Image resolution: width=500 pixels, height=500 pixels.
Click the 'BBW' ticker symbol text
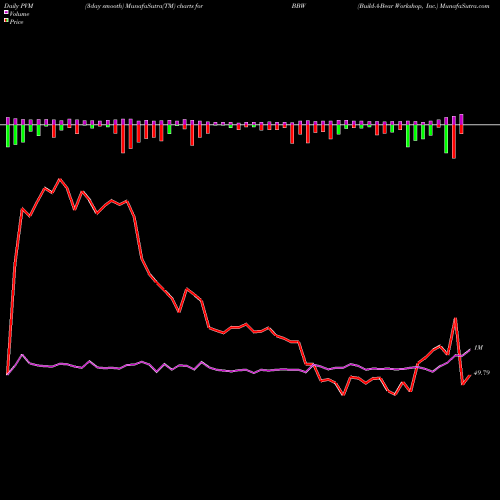click(298, 6)
